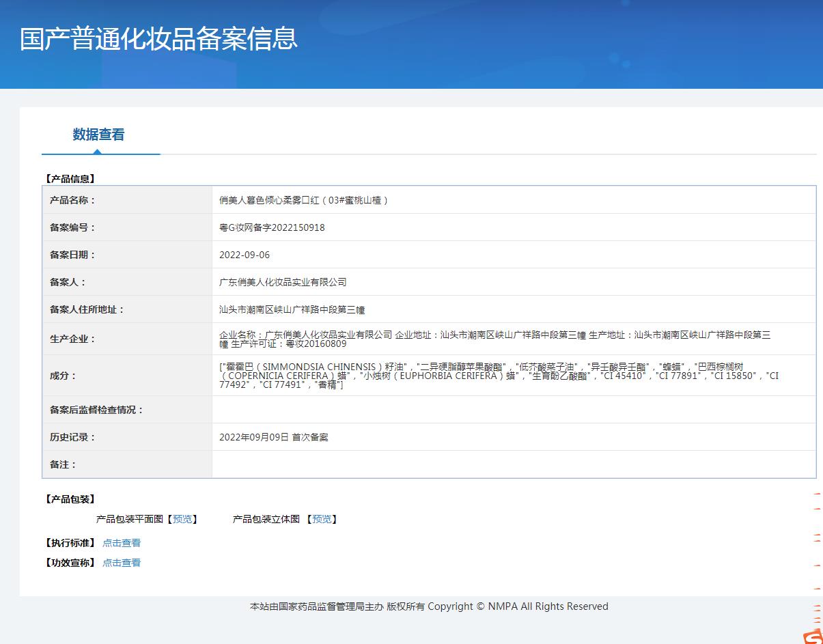Click the 成分 ingredients list text
Viewport: 823px width, 644px height.
click(499, 376)
